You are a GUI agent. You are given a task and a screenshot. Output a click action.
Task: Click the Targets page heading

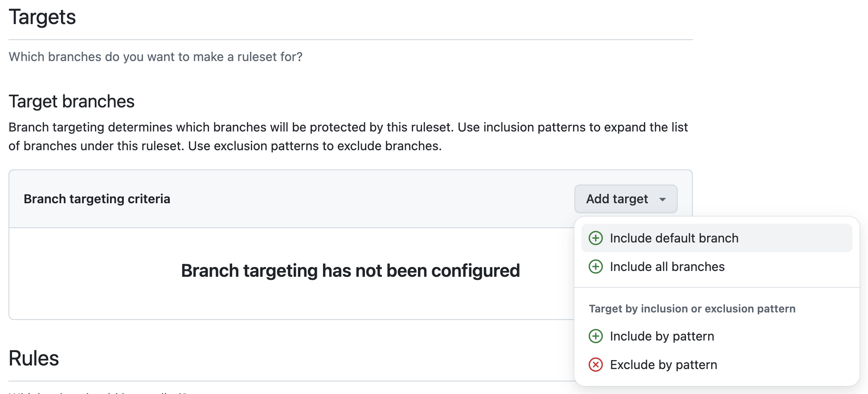coord(42,17)
